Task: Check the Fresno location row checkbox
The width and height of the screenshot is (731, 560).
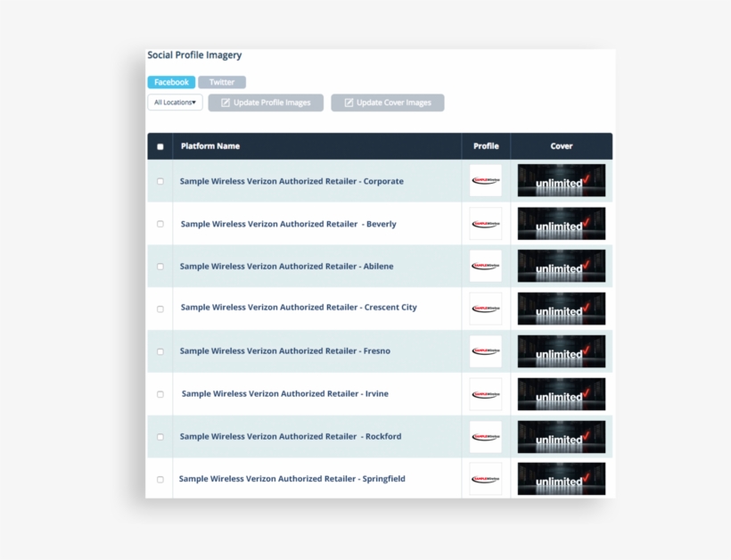Action: (x=160, y=351)
